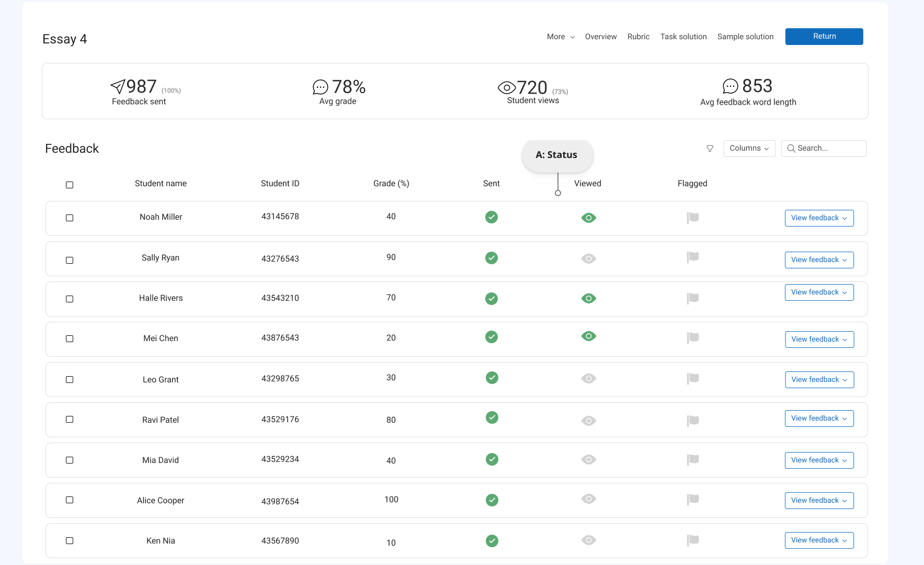Viewport: 924px width, 565px height.
Task: Flag Halle Rivers' feedback
Action: coord(693,298)
